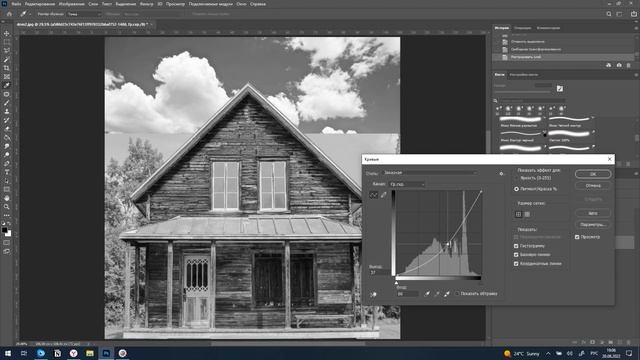640x360 pixels.
Task: Create new document from current history state
Action: click(x=609, y=65)
